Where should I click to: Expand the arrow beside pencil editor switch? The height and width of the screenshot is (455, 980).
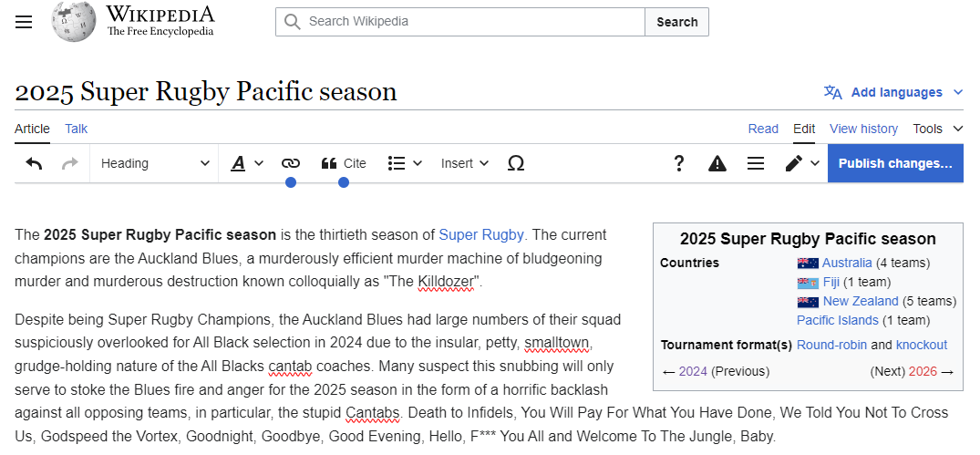814,163
